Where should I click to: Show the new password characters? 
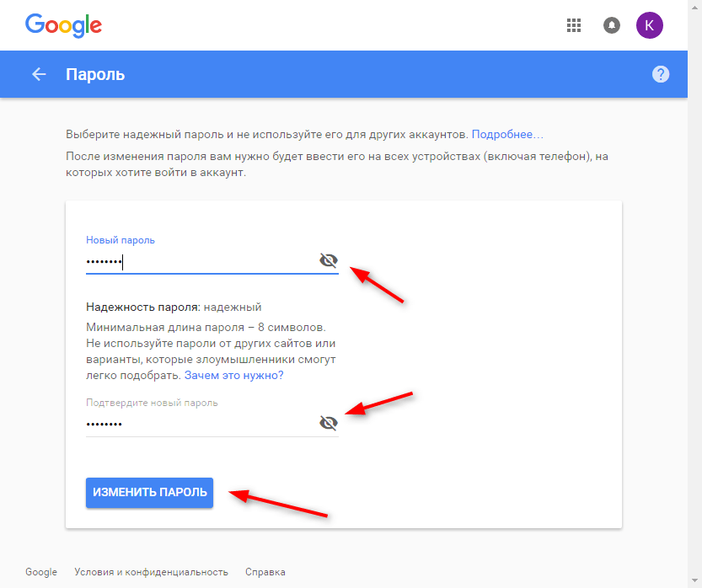click(x=328, y=260)
